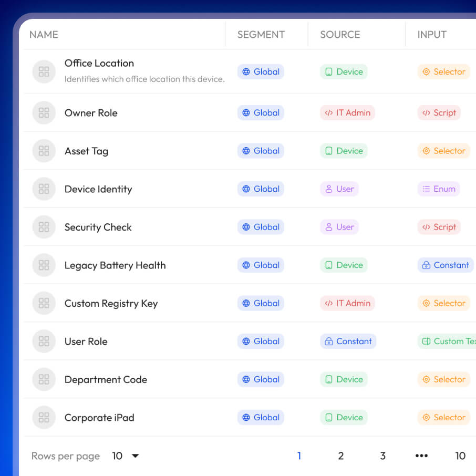This screenshot has height=476, width=476.
Task: Click the grid icon beside Owner Role
Action: [44, 112]
